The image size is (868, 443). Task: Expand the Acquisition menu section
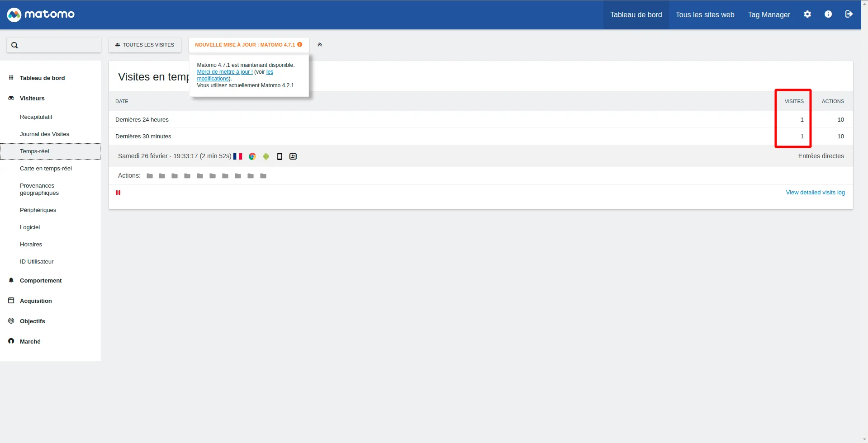tap(36, 301)
